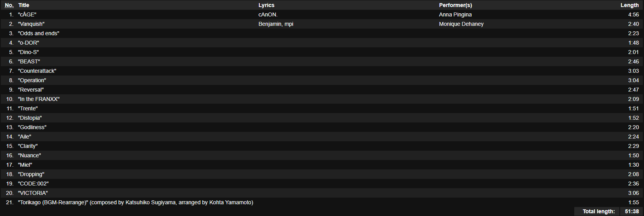Click the total length value 51:38
Screen dimensions: 644x216
pyautogui.click(x=632, y=211)
